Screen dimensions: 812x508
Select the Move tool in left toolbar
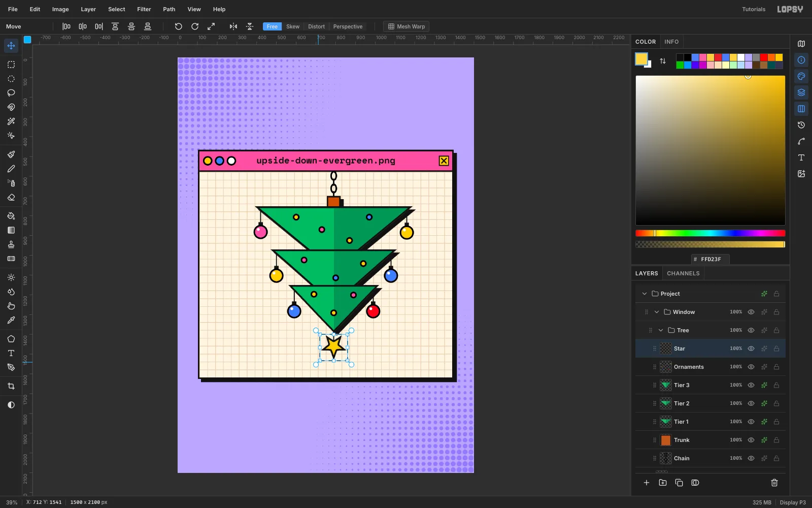click(11, 46)
